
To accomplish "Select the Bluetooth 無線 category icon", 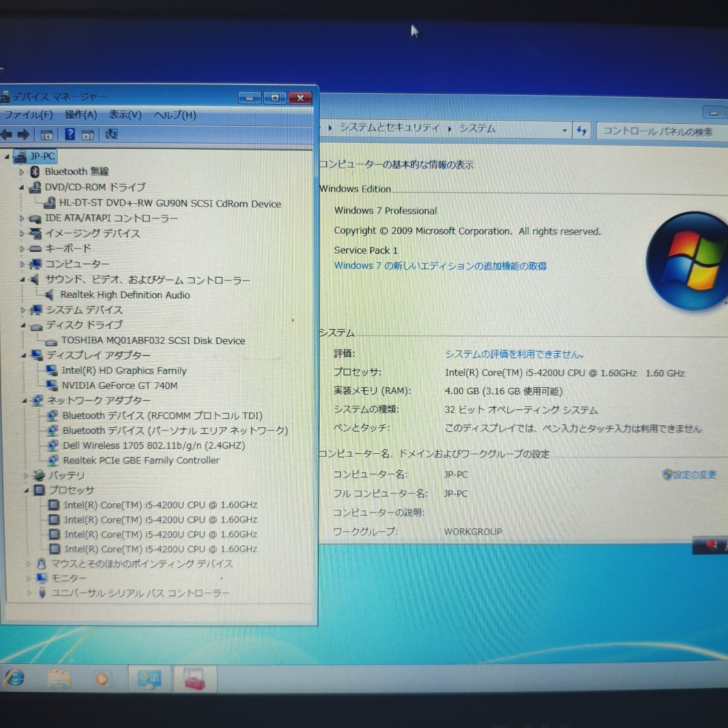I will click(35, 172).
